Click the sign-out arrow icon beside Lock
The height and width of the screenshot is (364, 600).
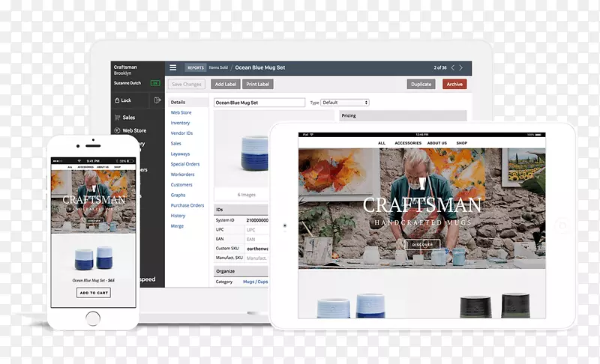[x=157, y=100]
